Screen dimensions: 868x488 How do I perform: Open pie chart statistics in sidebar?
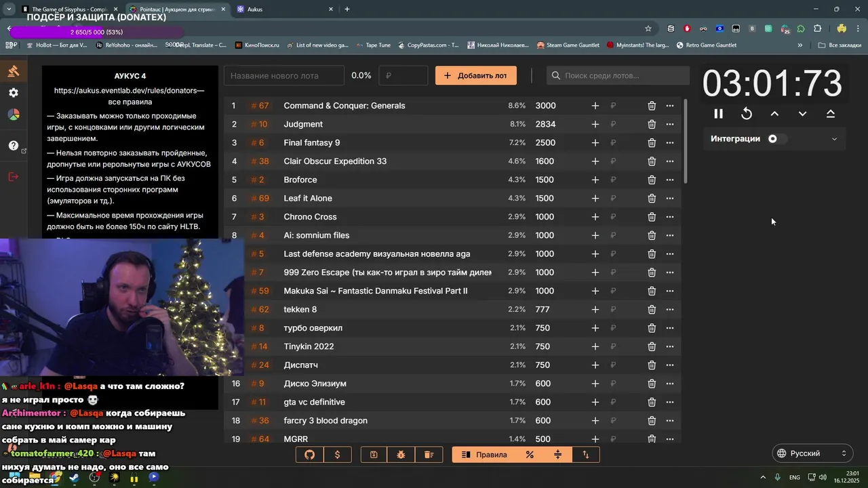[14, 115]
